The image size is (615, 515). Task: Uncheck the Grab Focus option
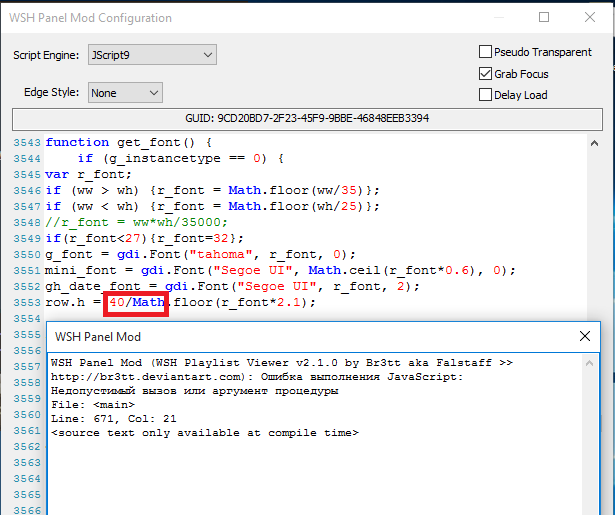pyautogui.click(x=486, y=74)
